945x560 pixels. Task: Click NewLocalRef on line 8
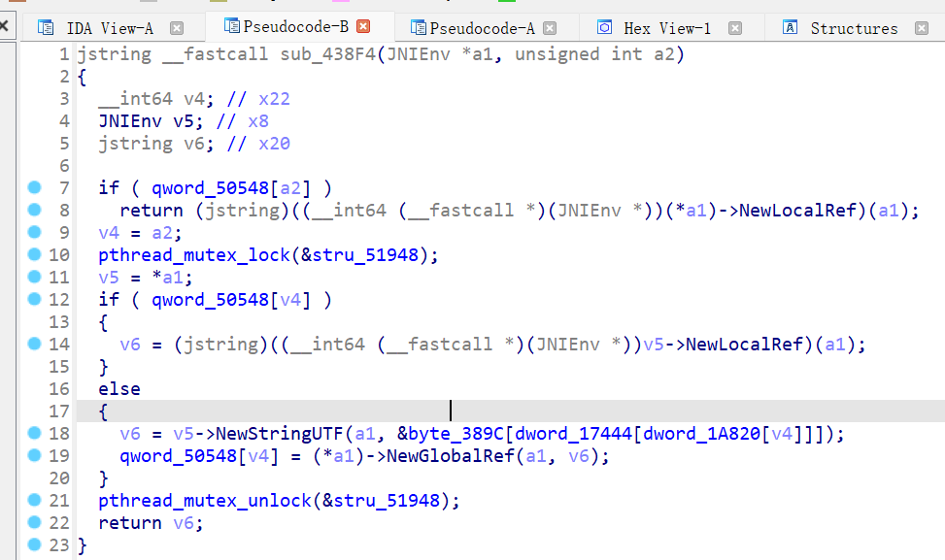pos(797,211)
